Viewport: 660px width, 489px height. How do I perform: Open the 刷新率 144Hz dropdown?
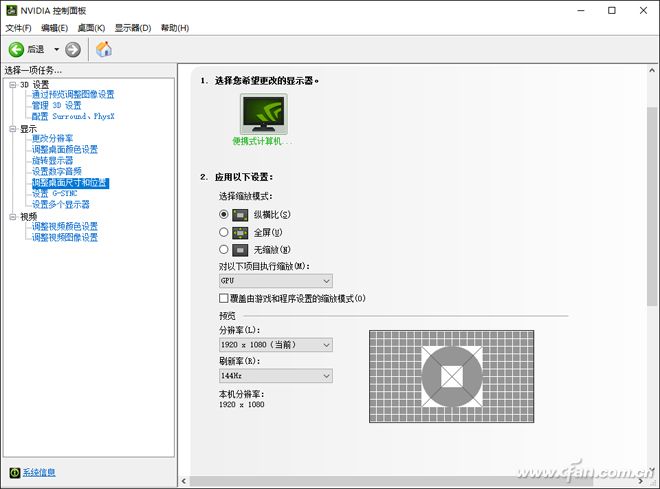tap(276, 375)
